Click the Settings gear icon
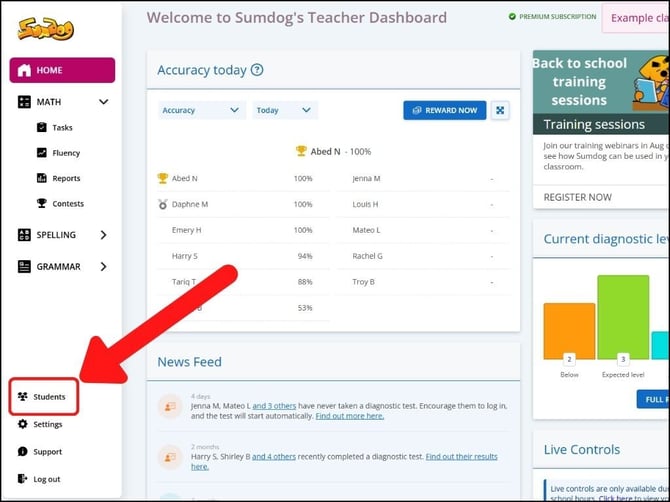This screenshot has height=502, width=670. [23, 424]
